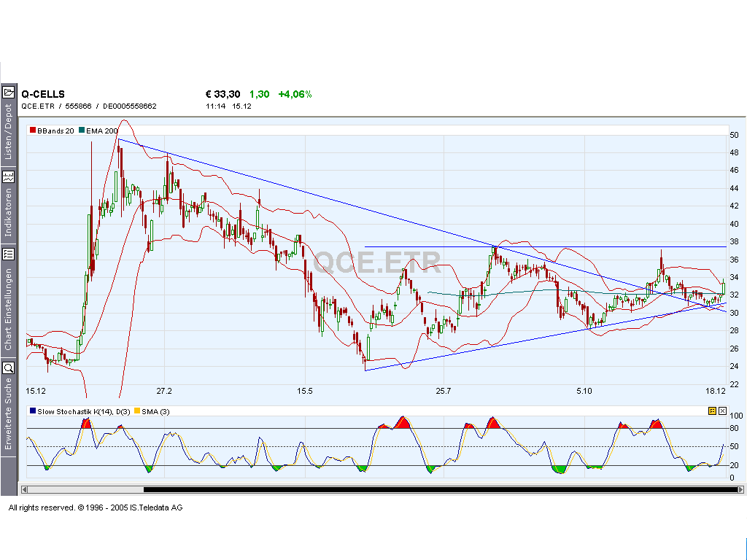Screen dimensions: 747x560
Task: Click the € 33,30 price value
Action: (x=223, y=94)
